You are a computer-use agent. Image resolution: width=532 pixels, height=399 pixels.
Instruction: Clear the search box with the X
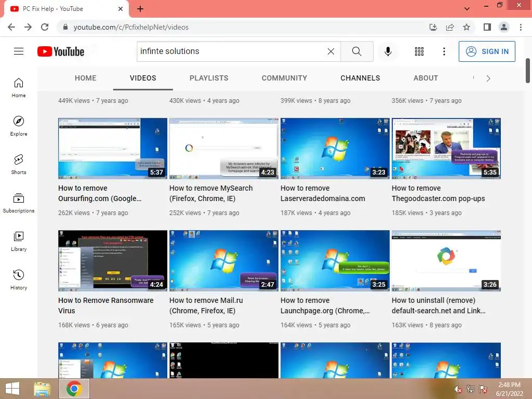tap(331, 51)
